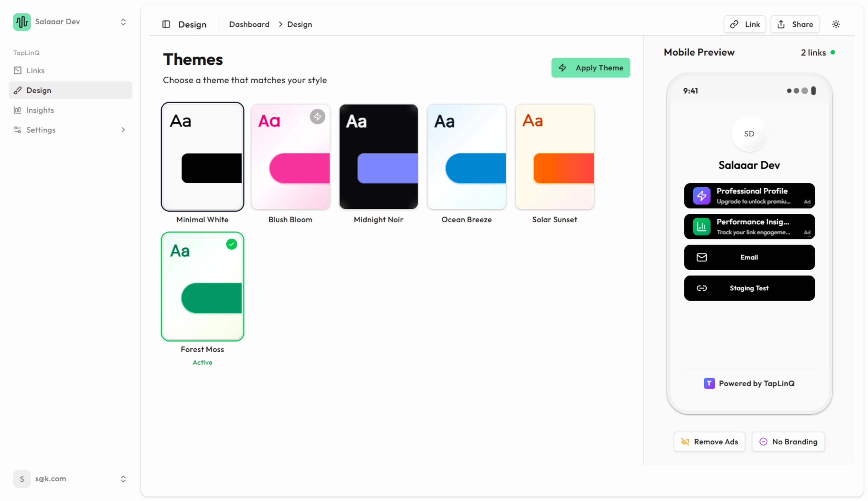Open the Salaaar Dev workspace switcher

(x=123, y=22)
